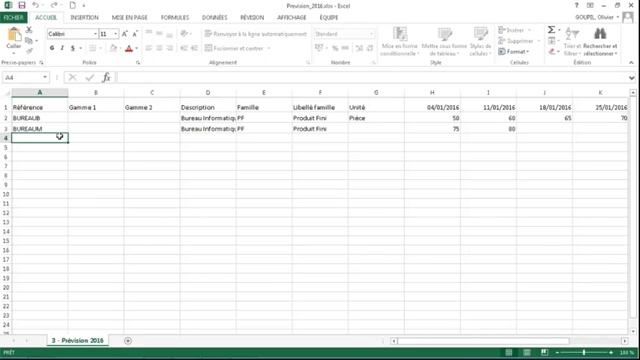Toggle italic I formatting
The height and width of the screenshot is (360, 640).
[x=62, y=48]
